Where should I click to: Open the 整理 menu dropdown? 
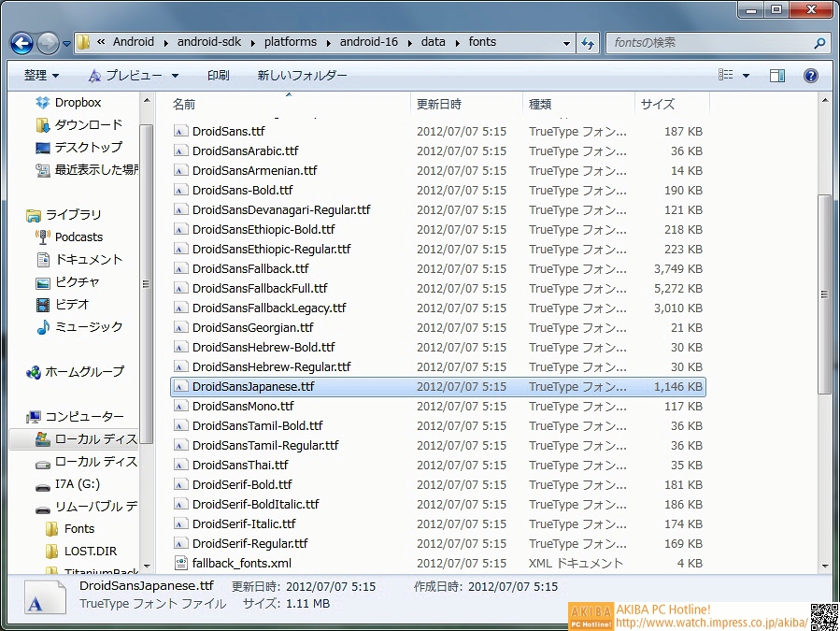pyautogui.click(x=41, y=76)
